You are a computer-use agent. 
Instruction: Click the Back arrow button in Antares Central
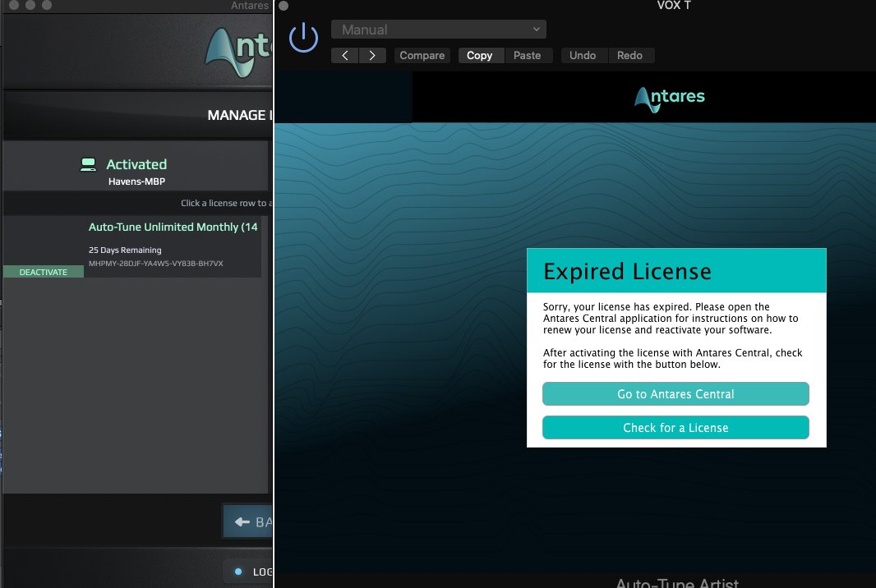click(x=248, y=521)
